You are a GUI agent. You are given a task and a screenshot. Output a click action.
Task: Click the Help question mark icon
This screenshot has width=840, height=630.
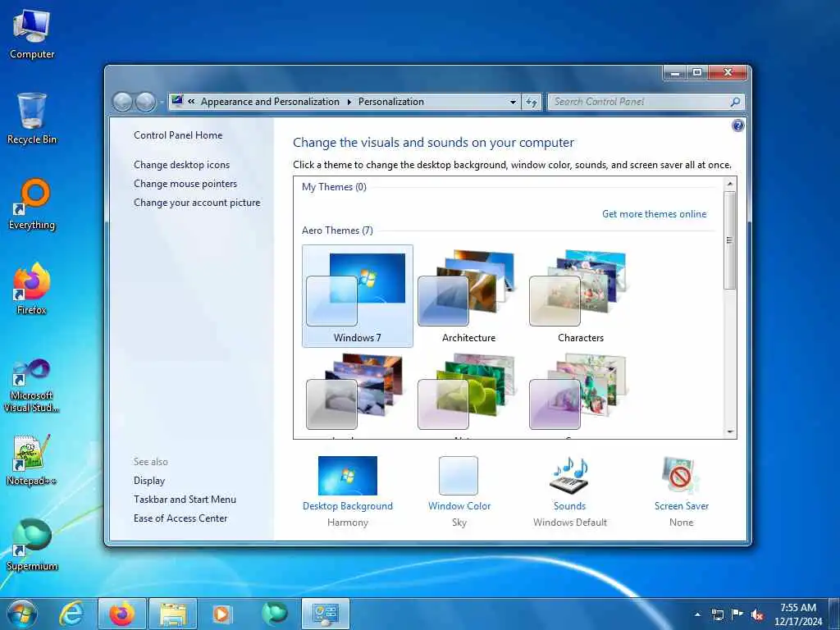[x=737, y=126]
